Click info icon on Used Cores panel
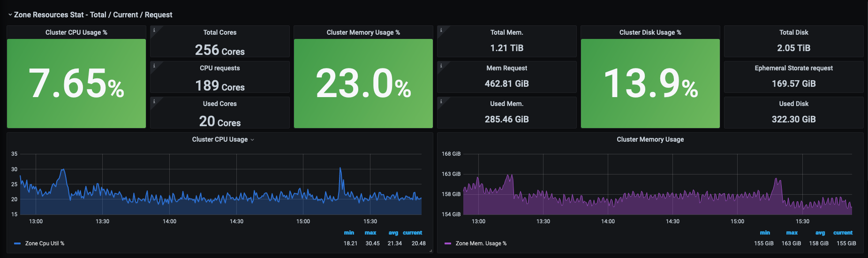The image size is (868, 258). [154, 101]
